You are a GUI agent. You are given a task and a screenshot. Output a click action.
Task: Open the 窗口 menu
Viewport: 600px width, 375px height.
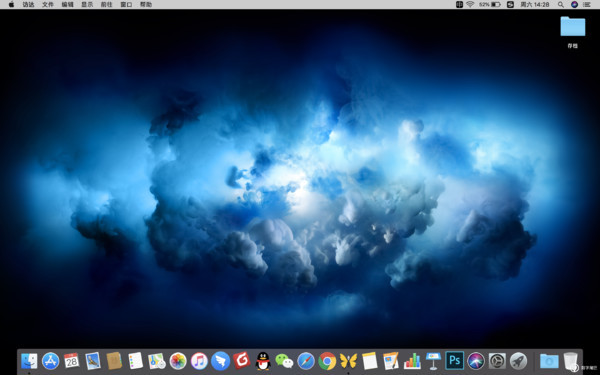(126, 5)
